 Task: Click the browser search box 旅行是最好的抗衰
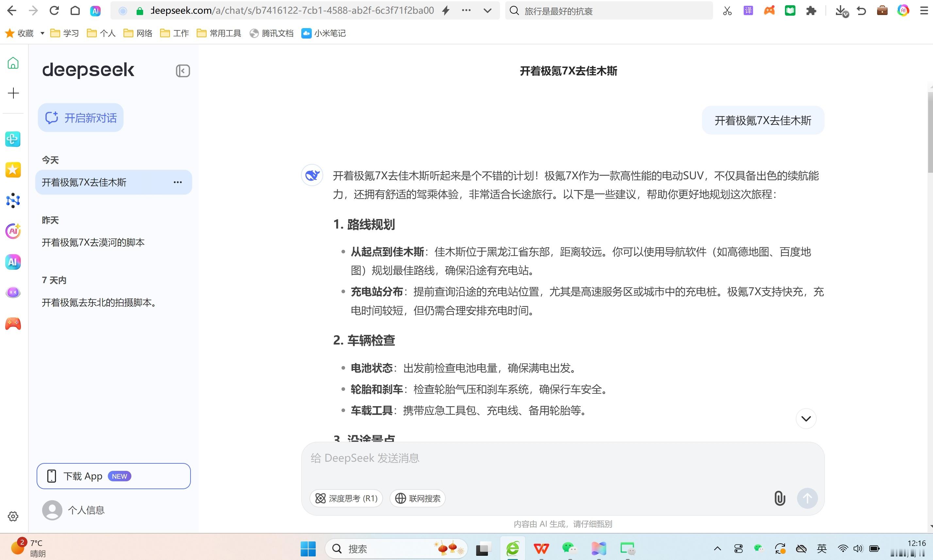click(609, 10)
